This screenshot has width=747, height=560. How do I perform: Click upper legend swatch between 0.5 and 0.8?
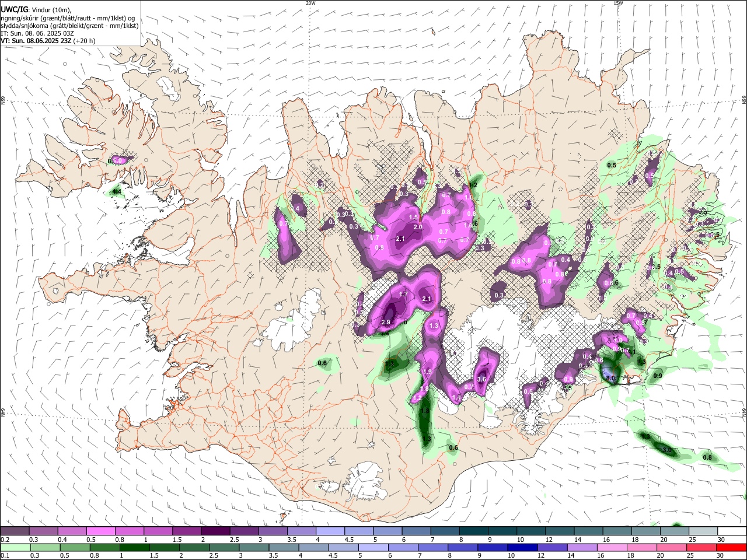point(100,531)
